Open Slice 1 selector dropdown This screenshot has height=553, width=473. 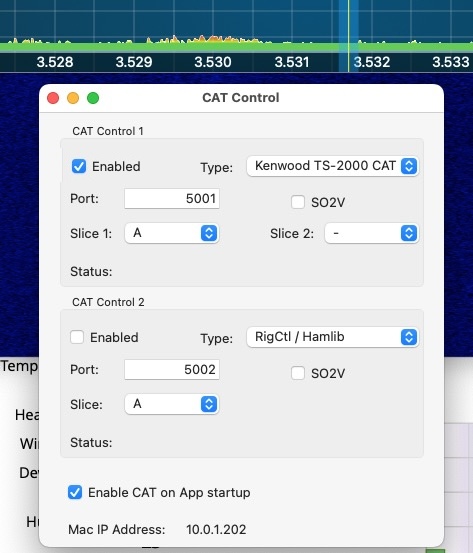172,233
